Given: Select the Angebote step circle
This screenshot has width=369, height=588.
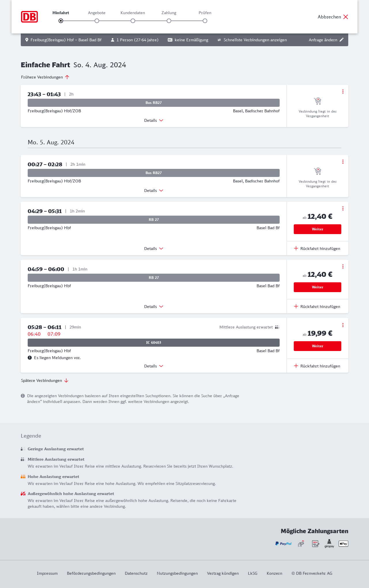Looking at the screenshot, I should click(97, 21).
